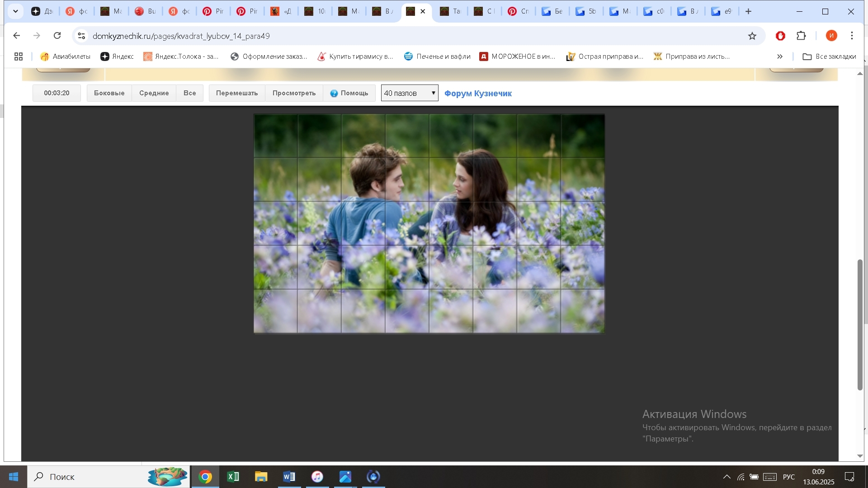Open Chrome from the taskbar

[x=205, y=477]
